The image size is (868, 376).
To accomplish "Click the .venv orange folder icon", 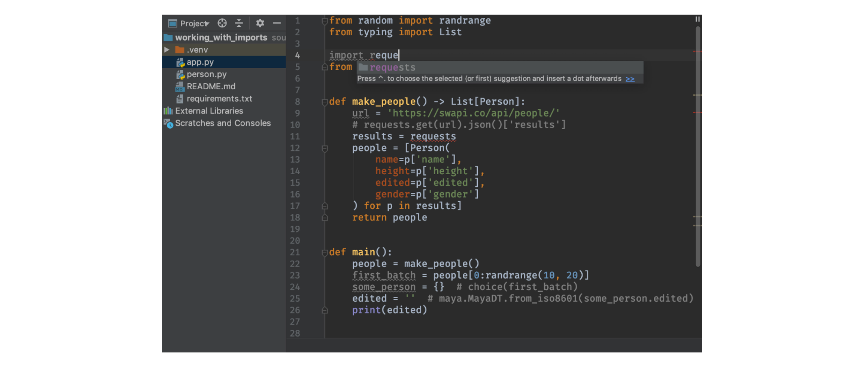I will coord(180,50).
